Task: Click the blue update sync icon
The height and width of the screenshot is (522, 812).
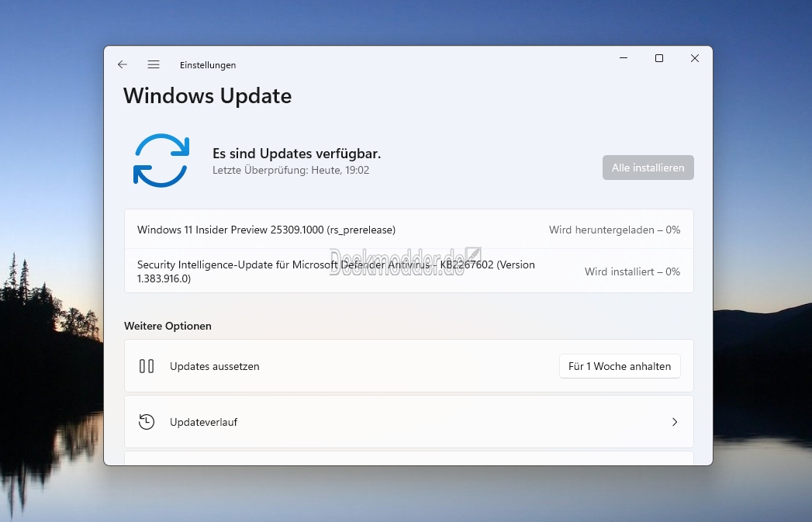Action: (161, 161)
